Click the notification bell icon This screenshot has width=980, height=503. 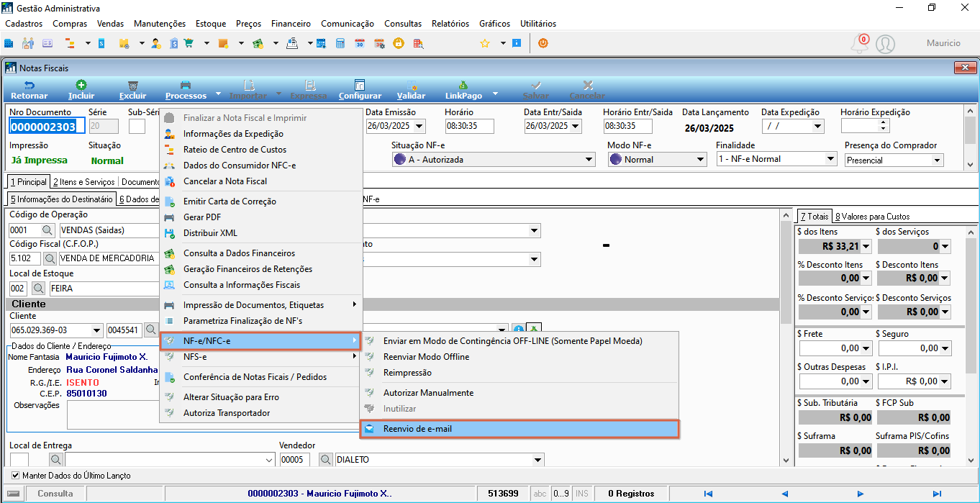[x=859, y=44]
